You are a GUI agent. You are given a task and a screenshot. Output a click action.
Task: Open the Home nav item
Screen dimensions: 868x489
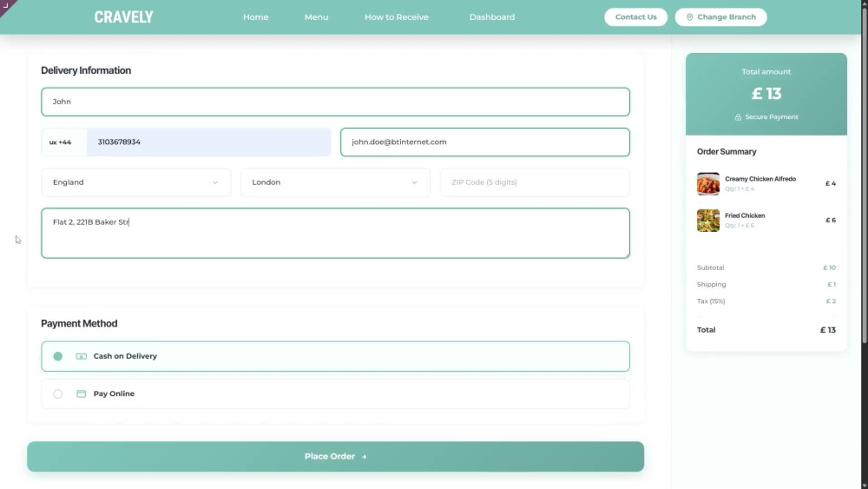coord(256,17)
